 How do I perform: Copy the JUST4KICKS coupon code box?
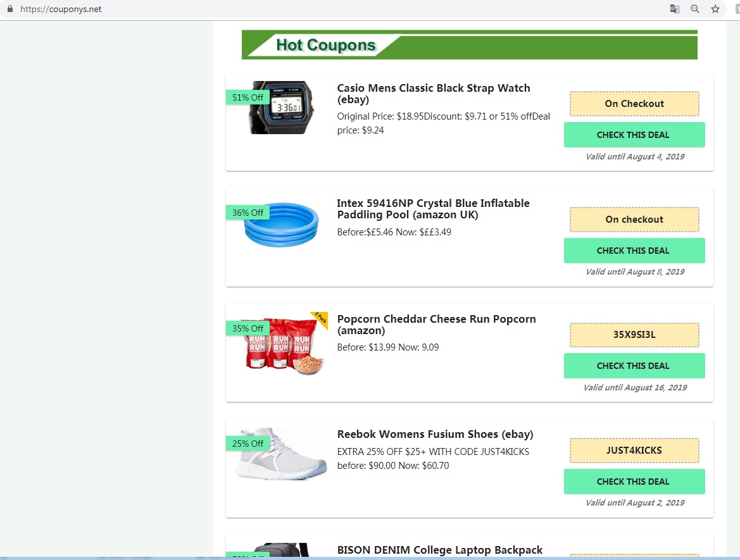click(x=634, y=450)
